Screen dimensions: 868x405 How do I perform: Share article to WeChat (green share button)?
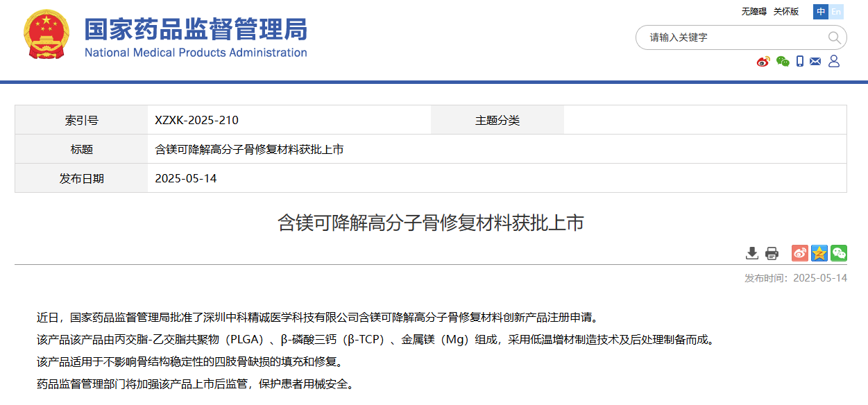coord(839,253)
